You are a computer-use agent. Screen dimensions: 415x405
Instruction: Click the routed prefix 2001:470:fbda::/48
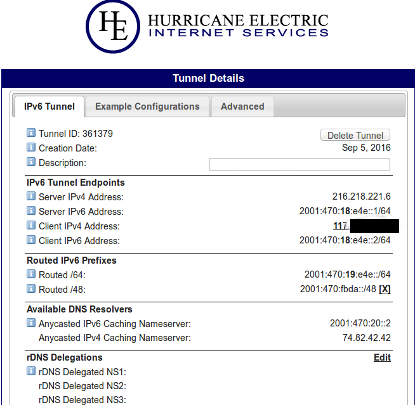click(338, 289)
